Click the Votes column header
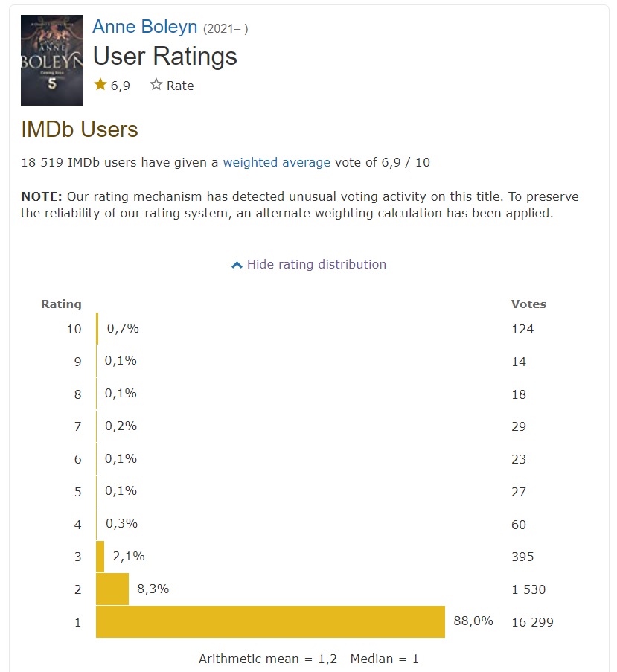Screen dimensions: 617x672 (x=528, y=304)
